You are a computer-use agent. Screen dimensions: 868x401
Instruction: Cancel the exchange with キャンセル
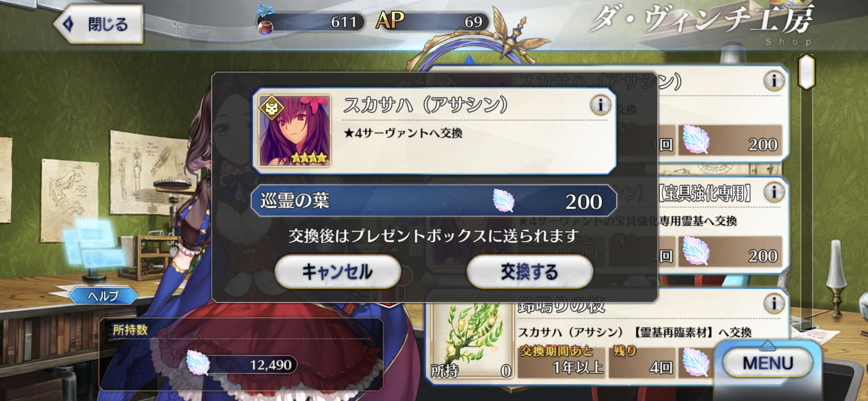pyautogui.click(x=337, y=272)
